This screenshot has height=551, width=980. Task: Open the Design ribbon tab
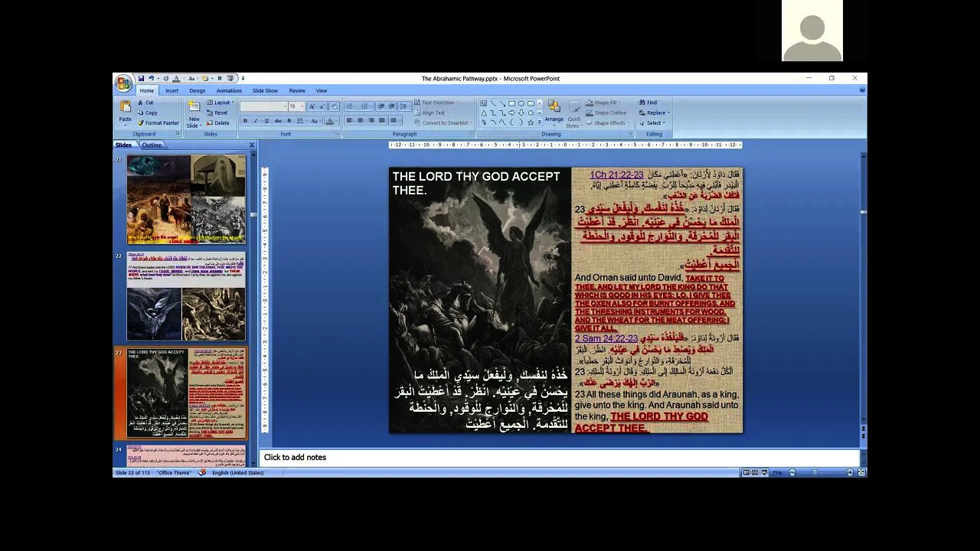(x=198, y=90)
